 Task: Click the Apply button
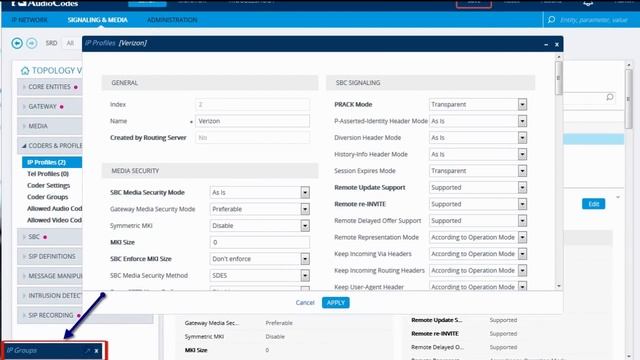336,303
